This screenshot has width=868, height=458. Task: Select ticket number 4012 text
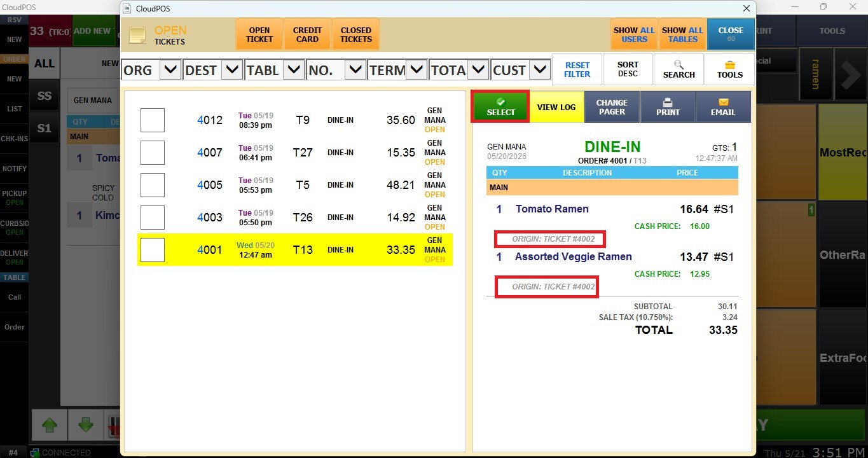(x=210, y=120)
